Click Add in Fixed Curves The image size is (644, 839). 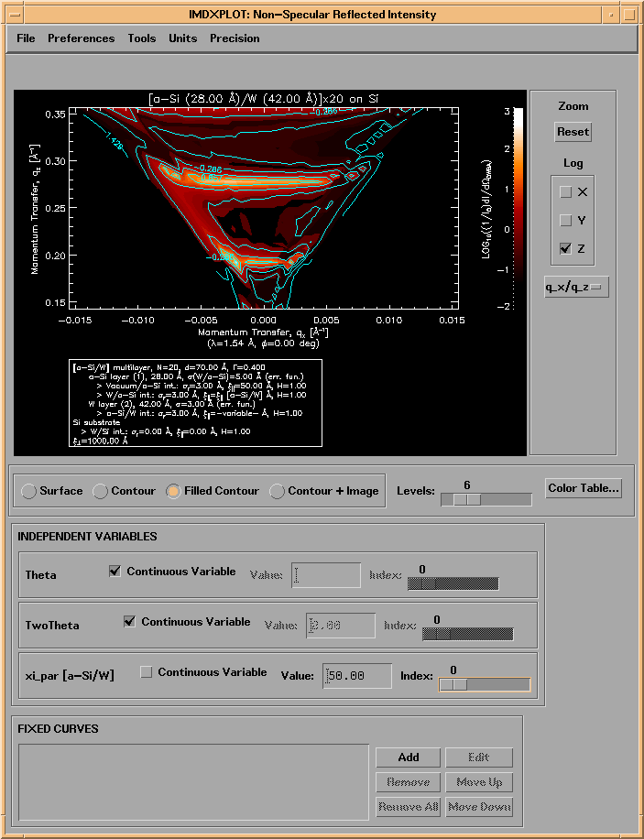[408, 757]
